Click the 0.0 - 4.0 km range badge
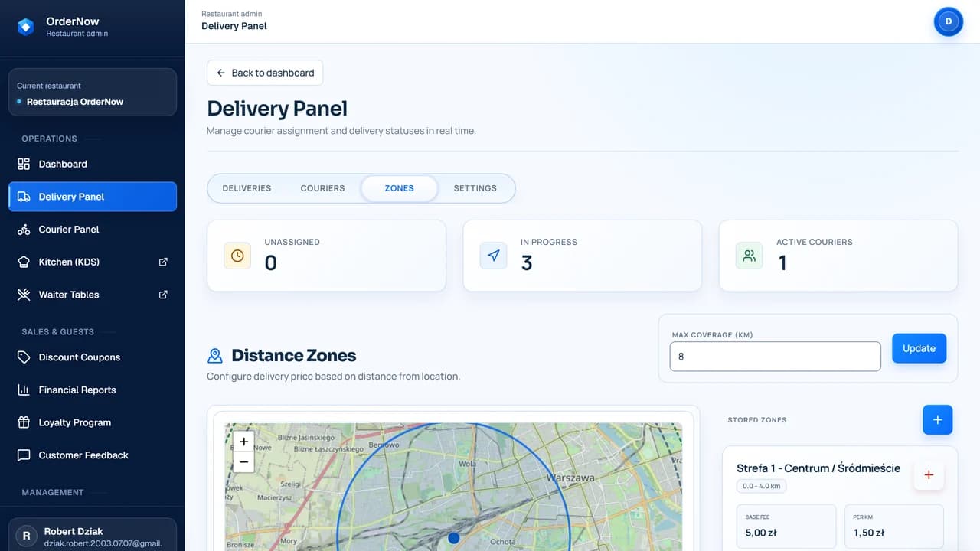This screenshot has height=551, width=980. coord(761,486)
